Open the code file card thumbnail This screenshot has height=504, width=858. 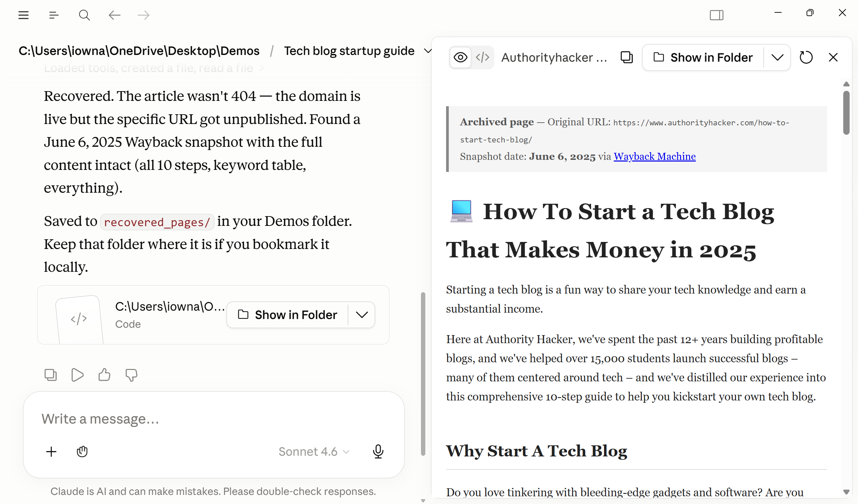click(x=79, y=319)
